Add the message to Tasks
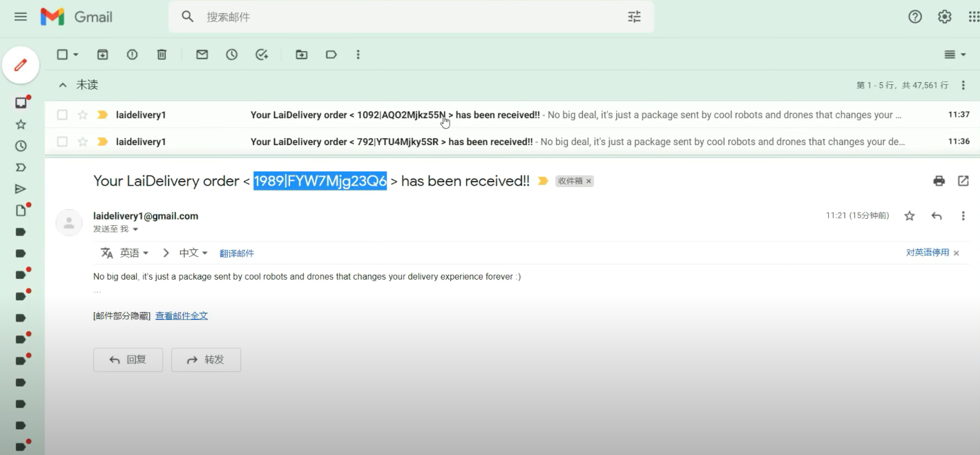Viewport: 980px width, 455px height. click(x=262, y=55)
